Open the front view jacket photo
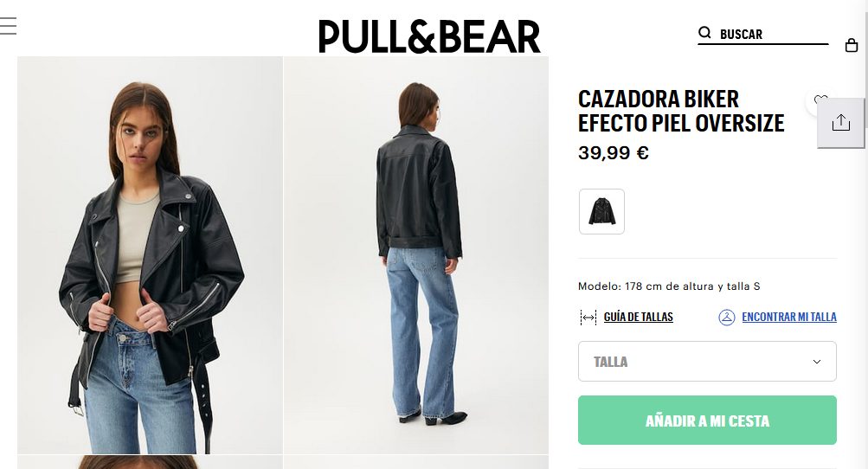868x469 pixels. click(x=150, y=255)
